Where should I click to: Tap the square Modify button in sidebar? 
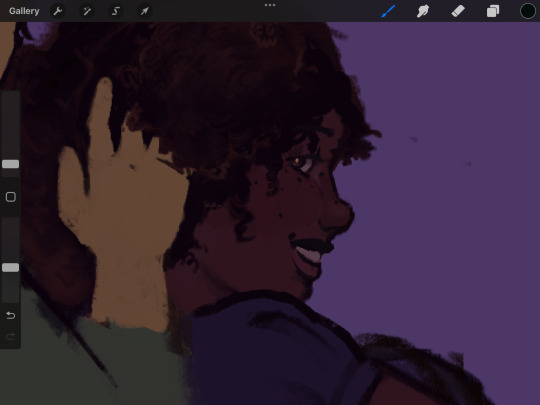click(11, 197)
